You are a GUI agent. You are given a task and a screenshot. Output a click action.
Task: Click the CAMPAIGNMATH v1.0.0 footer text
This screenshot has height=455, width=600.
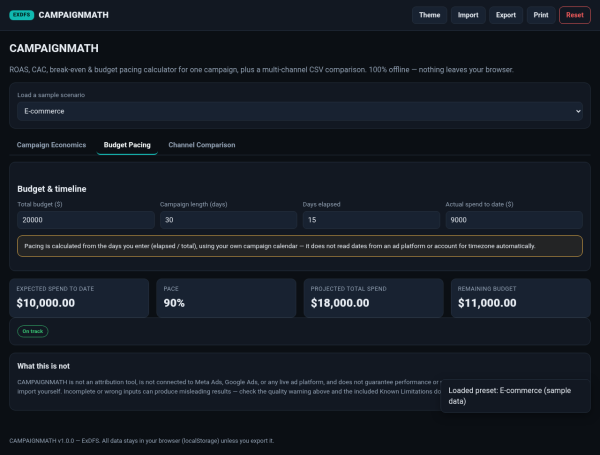pos(142,441)
